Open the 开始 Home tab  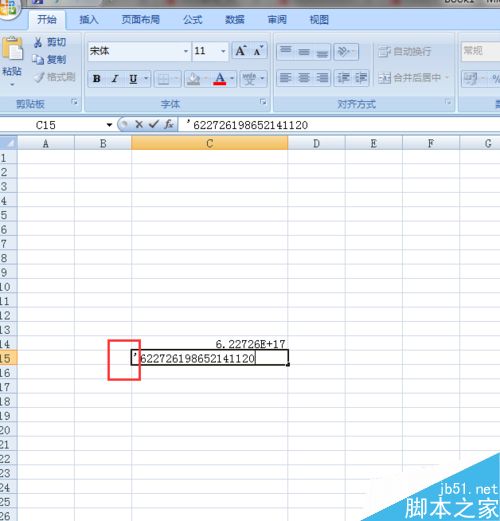click(47, 20)
